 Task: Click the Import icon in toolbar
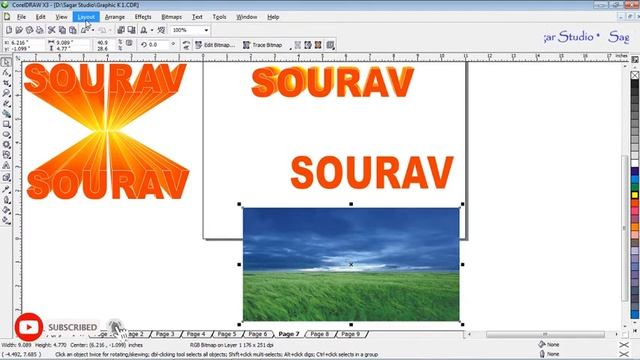(121, 30)
